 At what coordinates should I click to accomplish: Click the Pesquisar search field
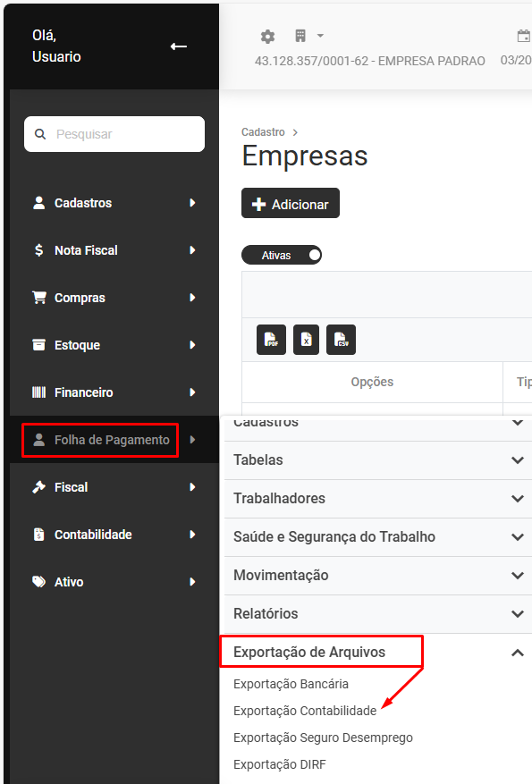coord(114,134)
